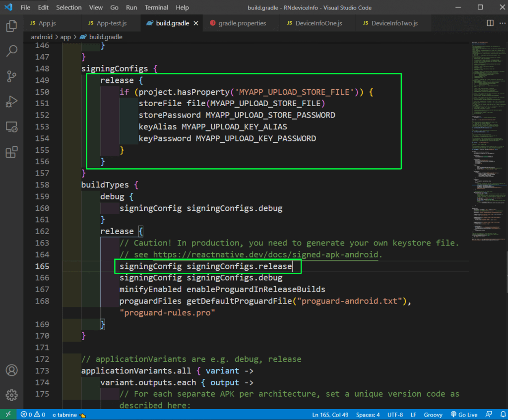Switch to the gradle.properties tab
508x420 pixels.
[242, 23]
